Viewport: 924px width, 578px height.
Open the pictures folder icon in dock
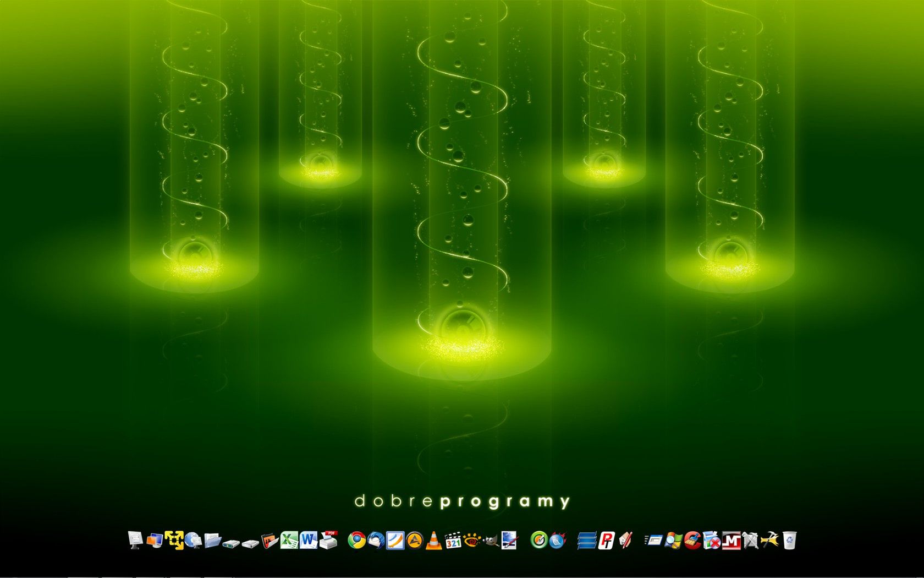(x=269, y=542)
